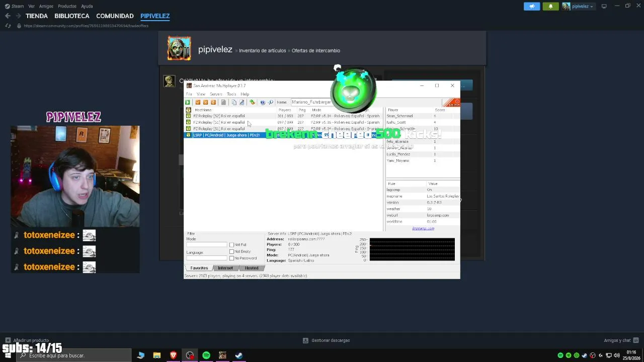Open the Tools menu in SA-MP
The image size is (644, 362).
[x=231, y=94]
